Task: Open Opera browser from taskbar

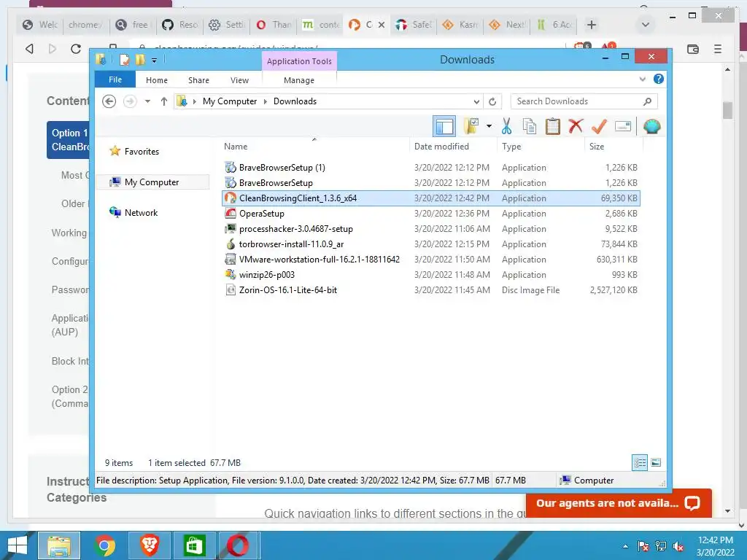Action: coord(237,545)
